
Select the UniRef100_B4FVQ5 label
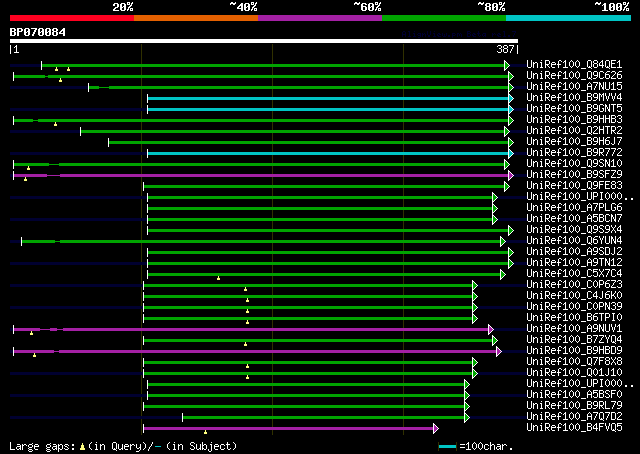[x=574, y=428]
